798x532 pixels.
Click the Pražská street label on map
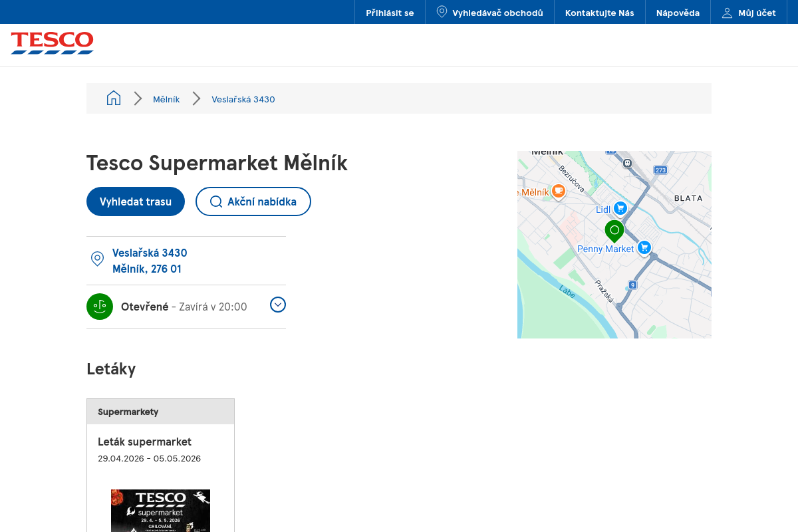(604, 291)
